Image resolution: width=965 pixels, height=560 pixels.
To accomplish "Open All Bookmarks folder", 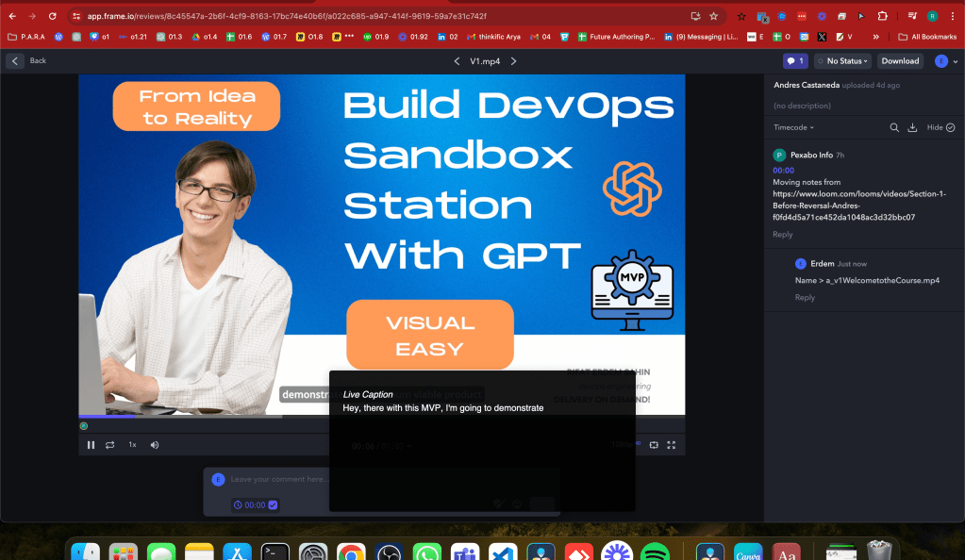I will 927,37.
